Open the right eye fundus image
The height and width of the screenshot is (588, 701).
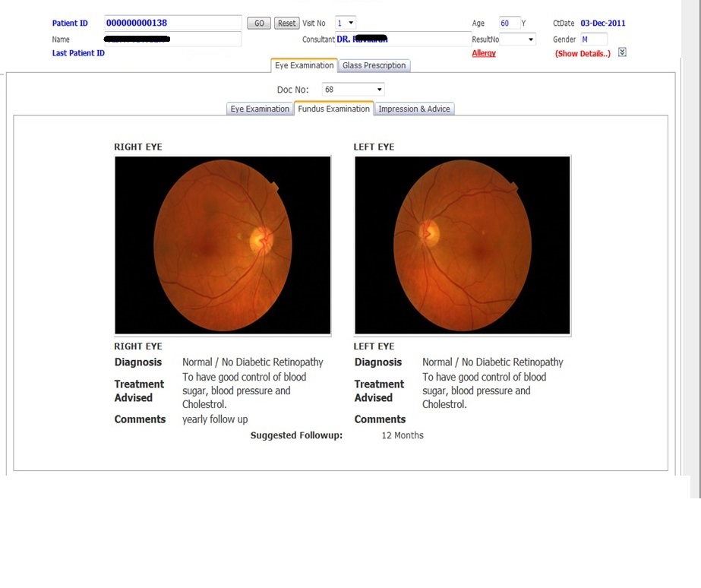(x=223, y=245)
